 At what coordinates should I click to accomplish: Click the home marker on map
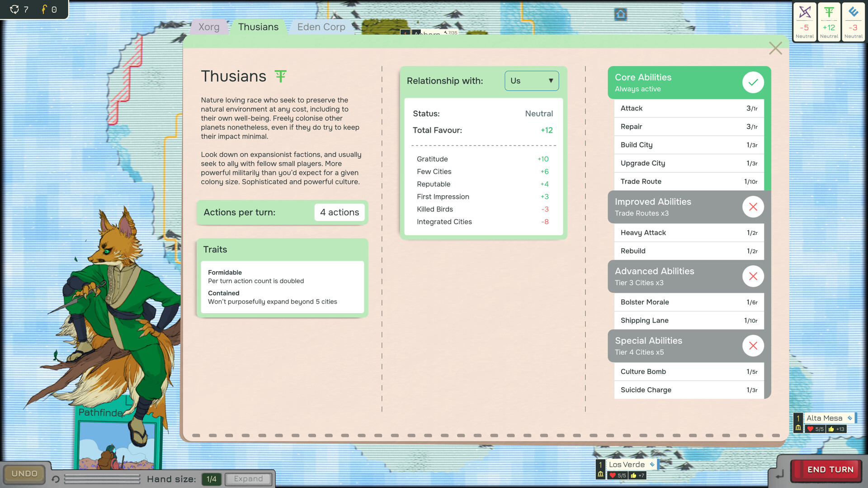(621, 14)
